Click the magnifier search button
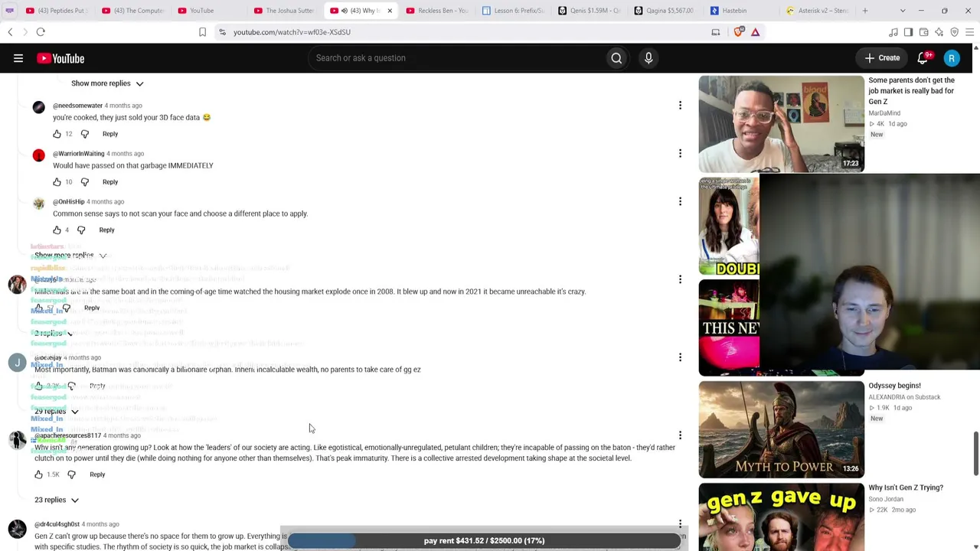 [x=616, y=58]
